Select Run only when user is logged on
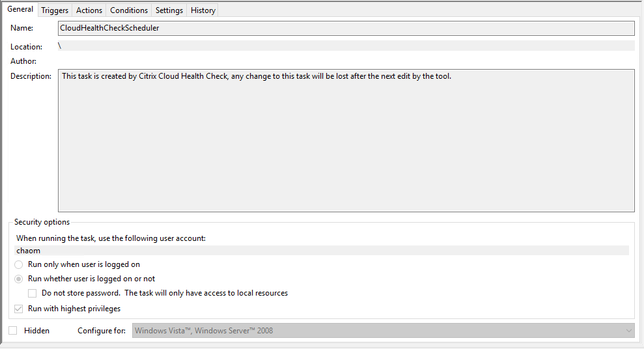Viewport: 644px width, 349px height. (19, 265)
